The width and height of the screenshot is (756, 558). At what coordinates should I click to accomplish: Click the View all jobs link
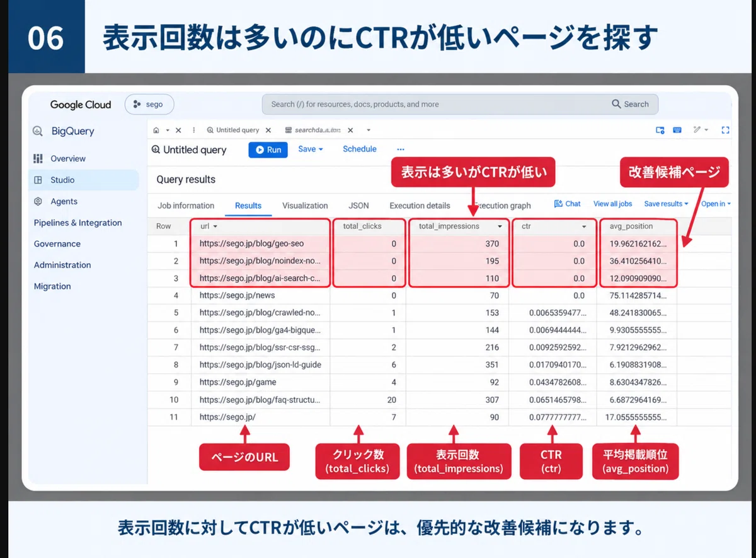pyautogui.click(x=612, y=204)
